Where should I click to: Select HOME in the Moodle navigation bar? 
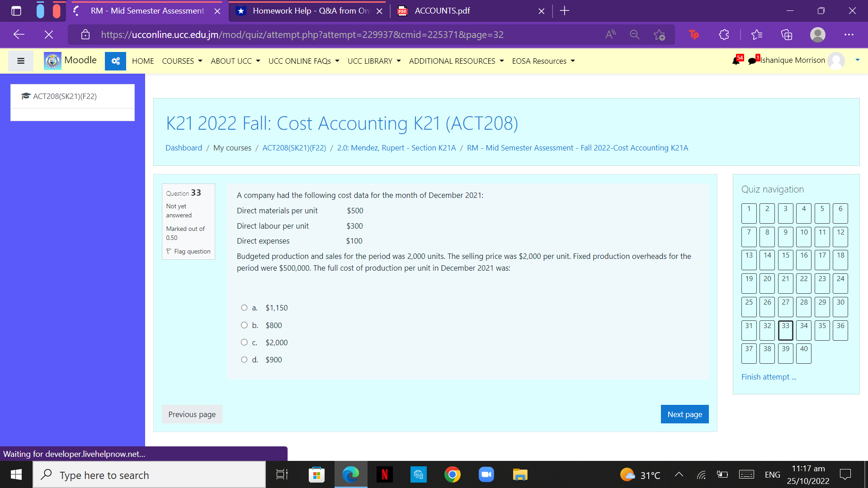click(143, 61)
